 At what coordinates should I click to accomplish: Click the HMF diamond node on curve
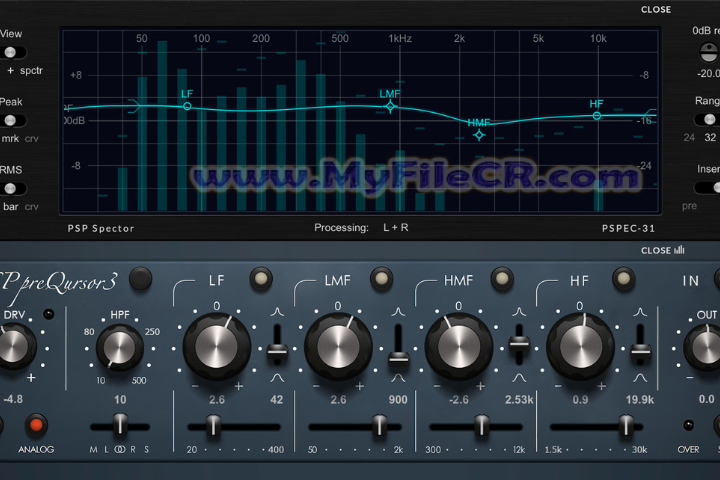(479, 135)
